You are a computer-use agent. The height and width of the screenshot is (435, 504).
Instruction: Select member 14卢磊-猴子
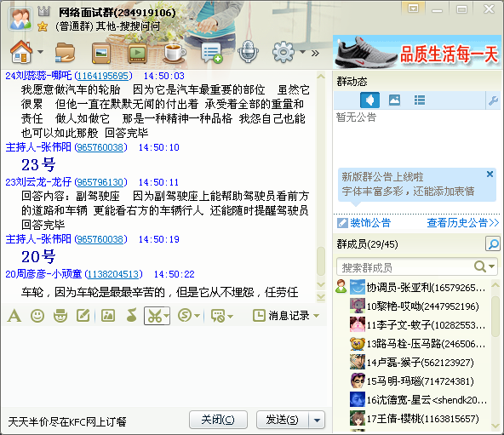click(412, 363)
